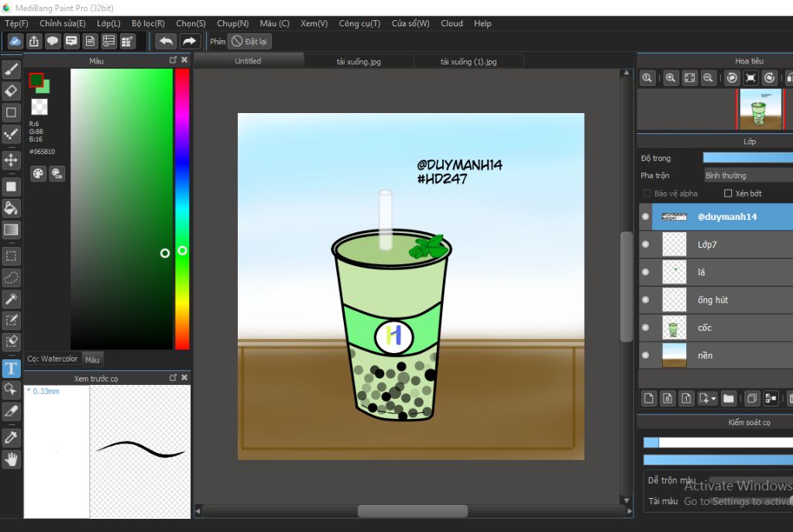Click the Độ trong opacity slider
Viewport: 793px width, 532px height.
pos(748,158)
